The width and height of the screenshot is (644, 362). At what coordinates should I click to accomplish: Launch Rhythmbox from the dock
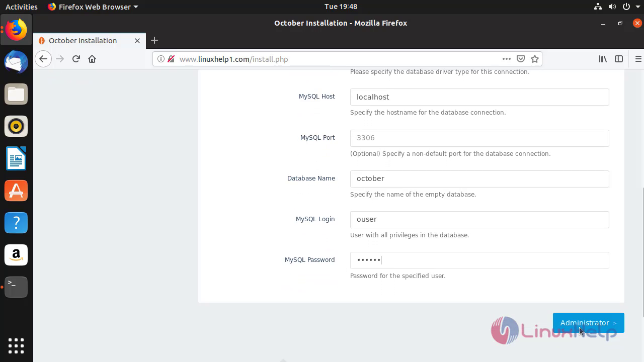pos(16,126)
